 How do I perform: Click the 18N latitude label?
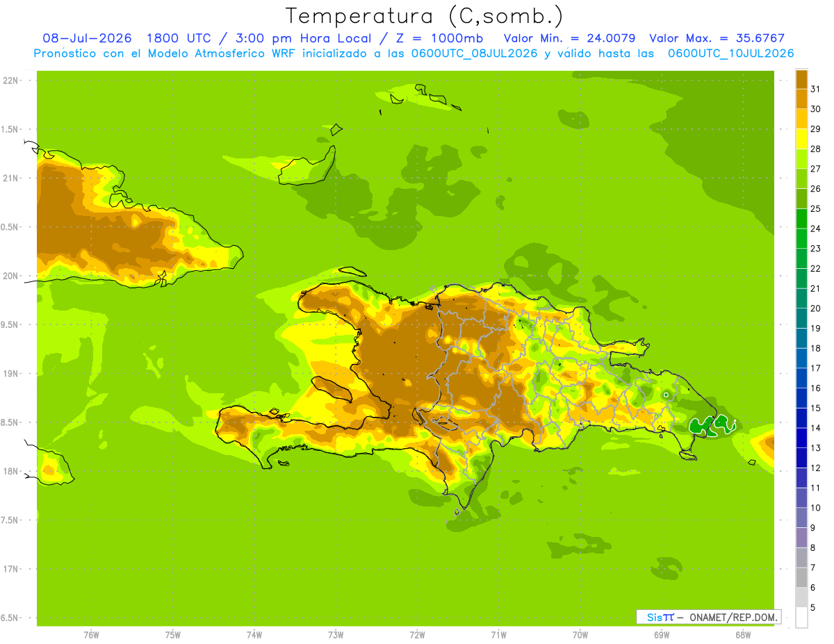10,471
